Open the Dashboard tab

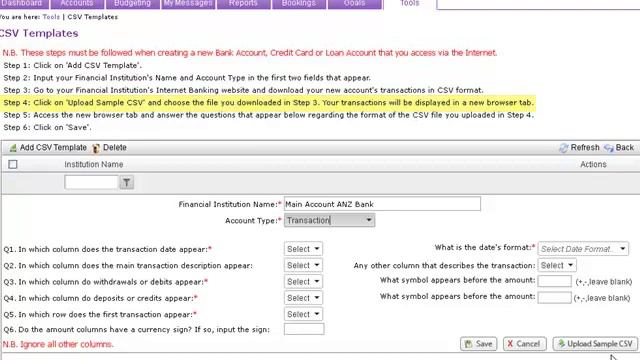24,3
